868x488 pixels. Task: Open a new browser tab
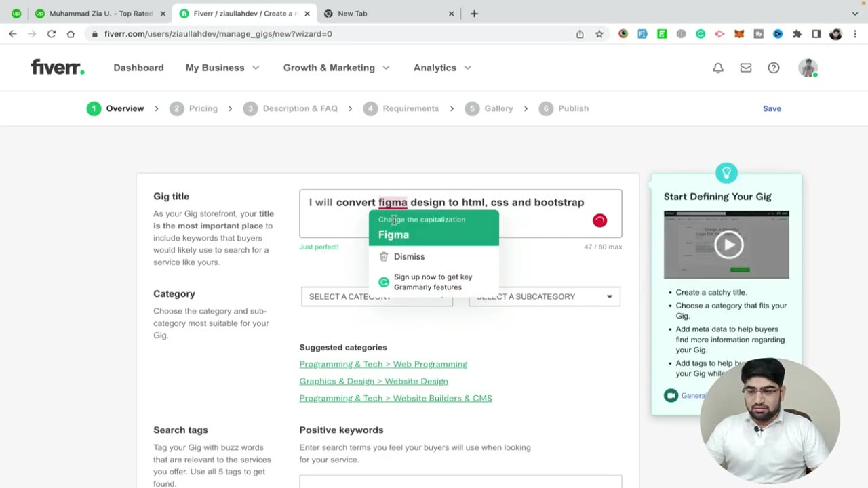(474, 14)
